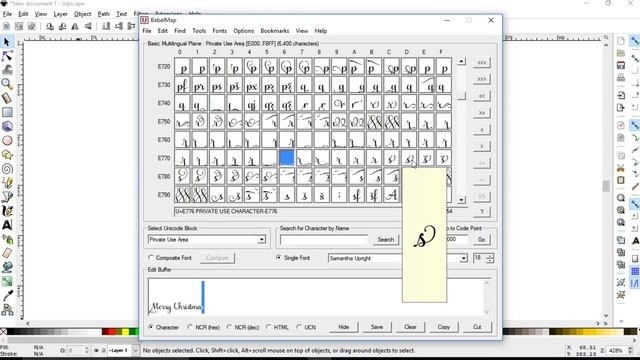Image resolution: width=640 pixels, height=360 pixels.
Task: Select the Single Font radio button
Action: pyautogui.click(x=279, y=258)
